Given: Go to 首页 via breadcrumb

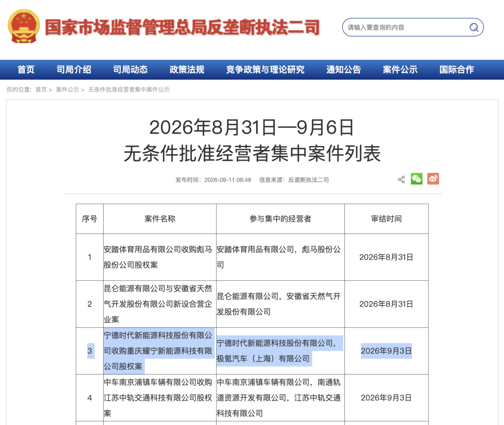Looking at the screenshot, I should [x=41, y=90].
